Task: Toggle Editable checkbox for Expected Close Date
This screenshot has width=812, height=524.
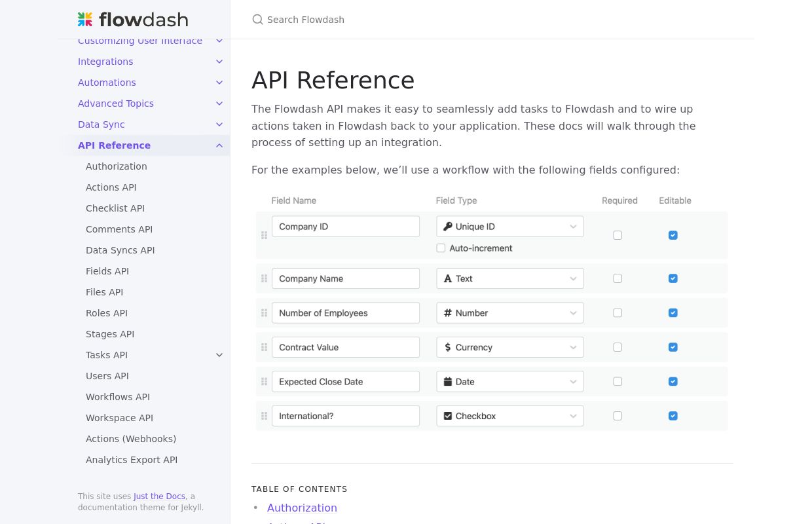Action: coord(673,382)
